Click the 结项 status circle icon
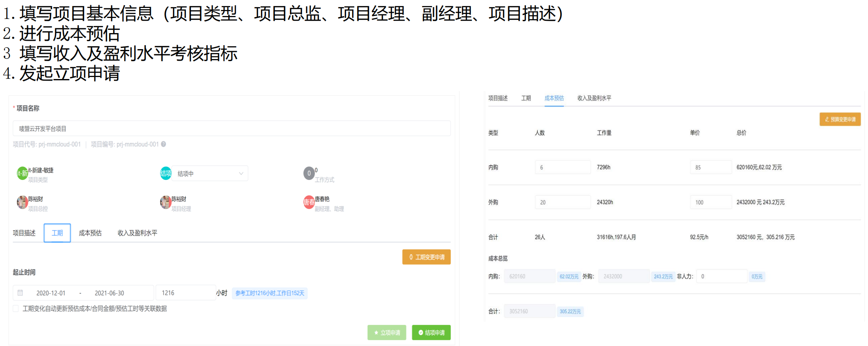The image size is (868, 346). pyautogui.click(x=165, y=173)
